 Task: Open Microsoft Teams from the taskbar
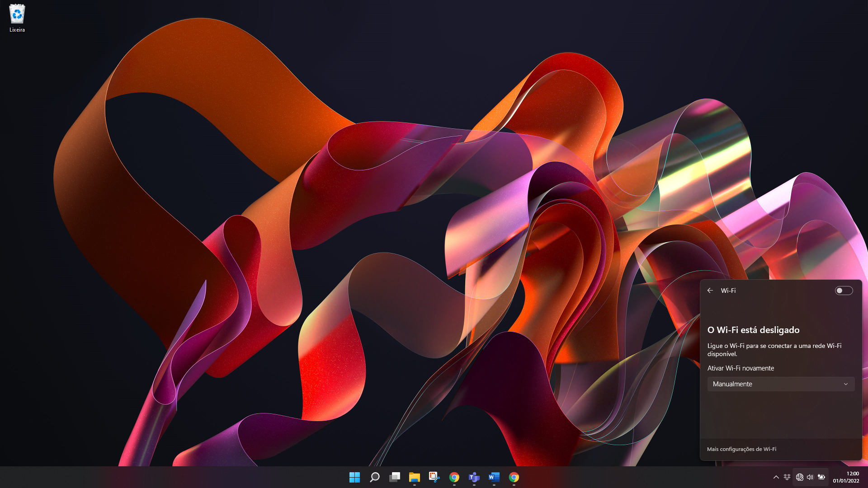[474, 477]
